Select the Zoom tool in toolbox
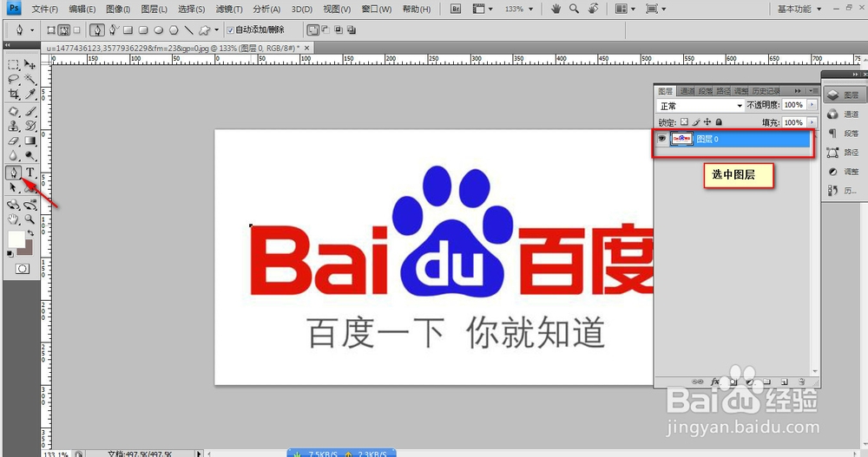The image size is (868, 457). (x=30, y=219)
